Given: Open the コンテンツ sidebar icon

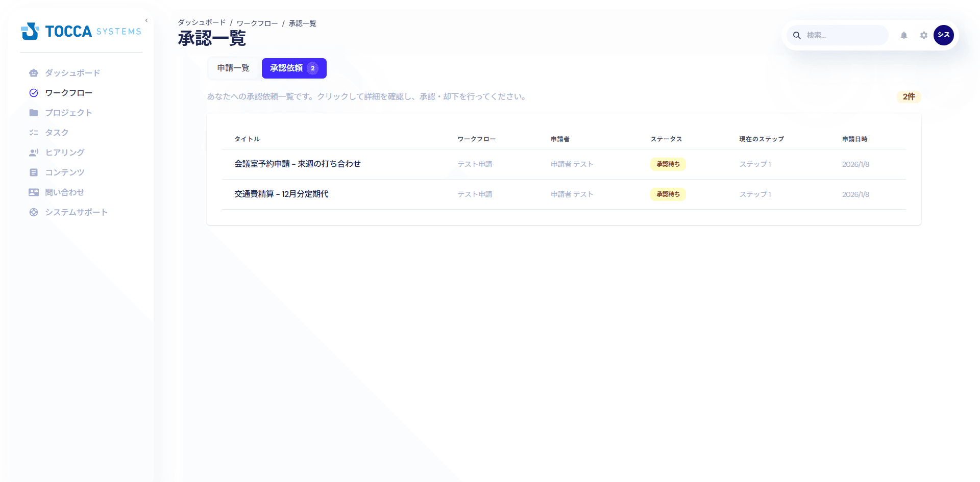Looking at the screenshot, I should pyautogui.click(x=34, y=172).
